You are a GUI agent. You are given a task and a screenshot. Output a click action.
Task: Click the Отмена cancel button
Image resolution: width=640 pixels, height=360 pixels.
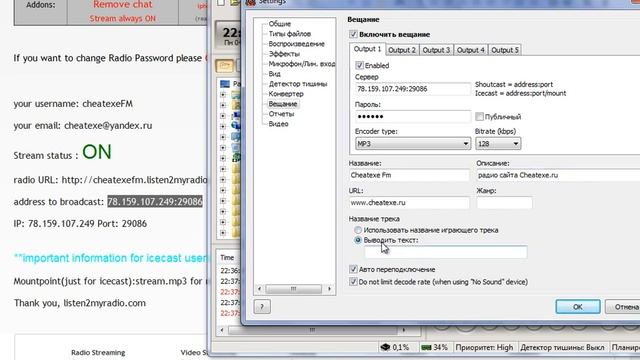624,307
